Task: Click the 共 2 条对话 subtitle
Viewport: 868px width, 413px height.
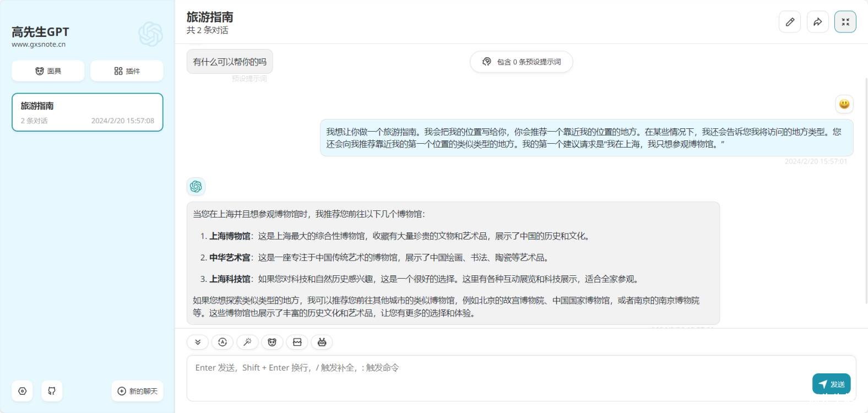Action: point(207,30)
